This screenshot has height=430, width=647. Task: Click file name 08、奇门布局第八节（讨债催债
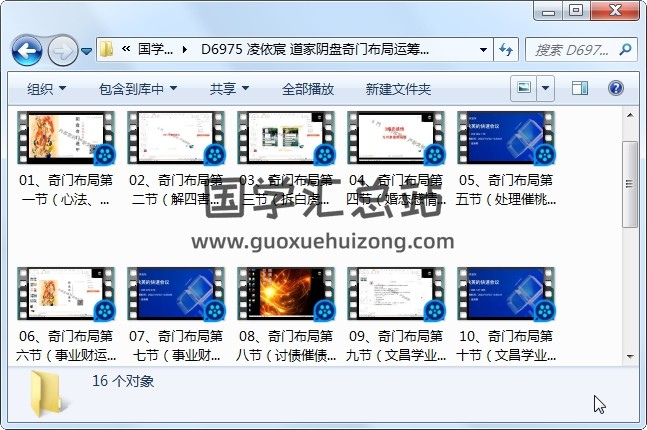point(286,346)
